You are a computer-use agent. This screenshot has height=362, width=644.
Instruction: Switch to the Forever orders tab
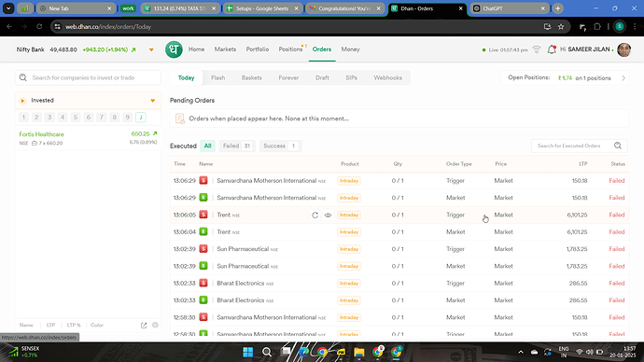(288, 77)
